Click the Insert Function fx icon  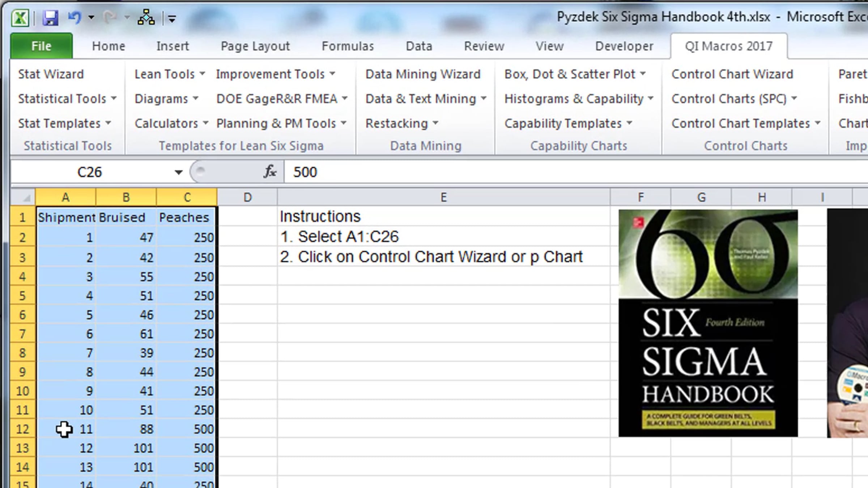pos(270,172)
